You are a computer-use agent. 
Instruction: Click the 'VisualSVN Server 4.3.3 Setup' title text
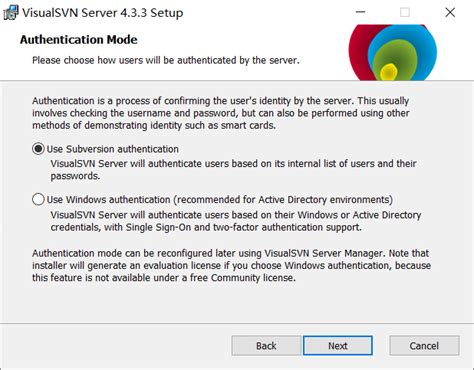(x=103, y=13)
